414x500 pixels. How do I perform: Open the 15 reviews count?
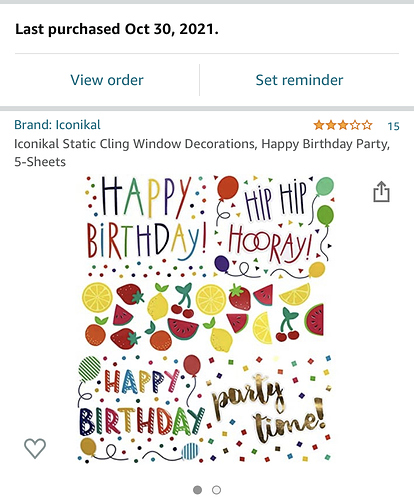coord(393,126)
